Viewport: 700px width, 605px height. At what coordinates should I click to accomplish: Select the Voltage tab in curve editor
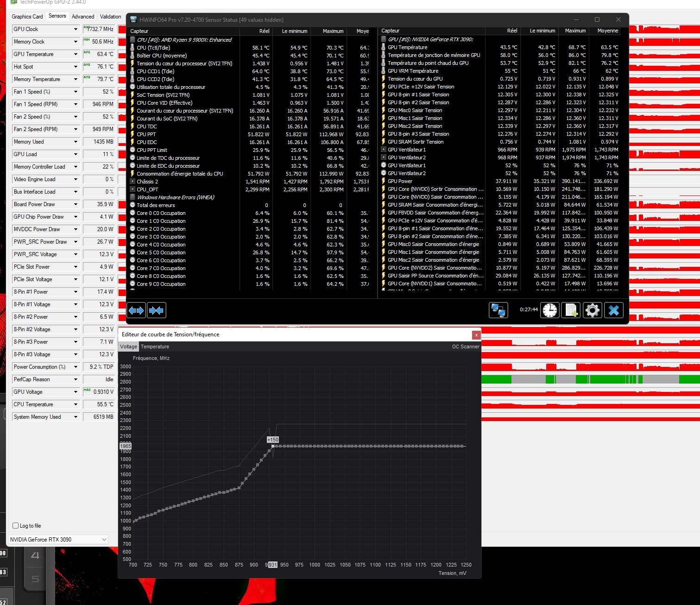[x=129, y=347]
